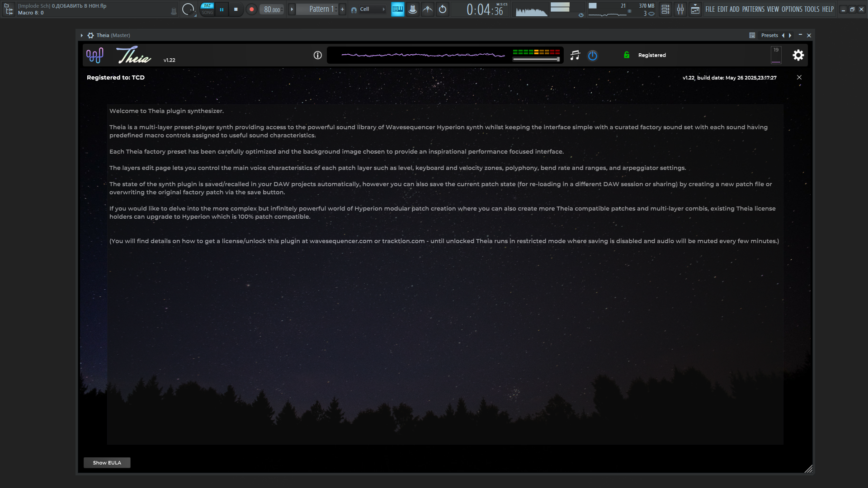Click the voice count indicator showing 19
The image size is (868, 488).
776,55
